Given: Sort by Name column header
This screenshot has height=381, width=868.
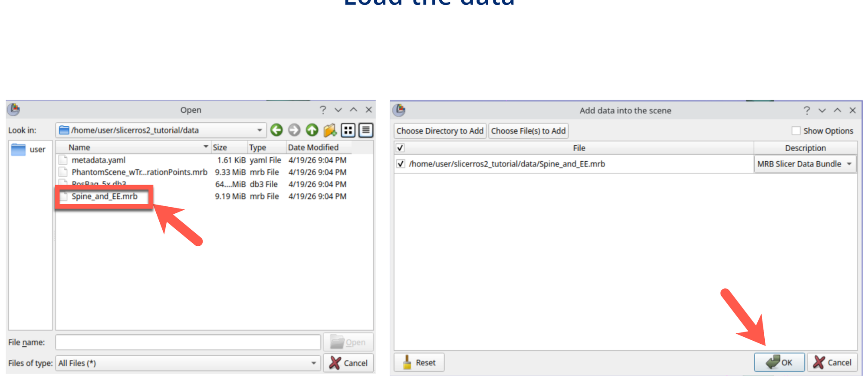Looking at the screenshot, I should click(x=133, y=147).
